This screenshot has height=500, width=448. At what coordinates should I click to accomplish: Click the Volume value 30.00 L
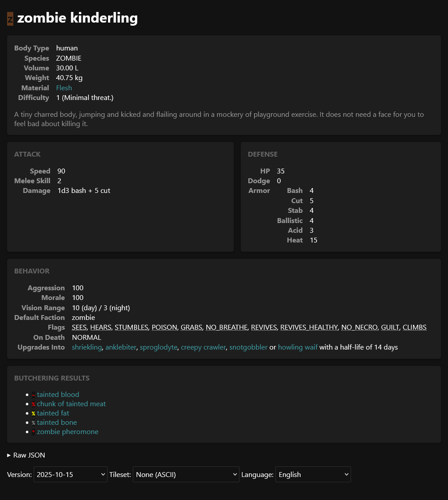point(67,68)
